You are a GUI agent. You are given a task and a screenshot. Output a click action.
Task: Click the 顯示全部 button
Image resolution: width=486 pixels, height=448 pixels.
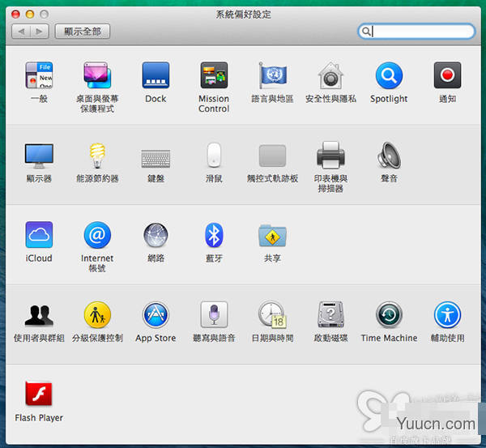83,32
